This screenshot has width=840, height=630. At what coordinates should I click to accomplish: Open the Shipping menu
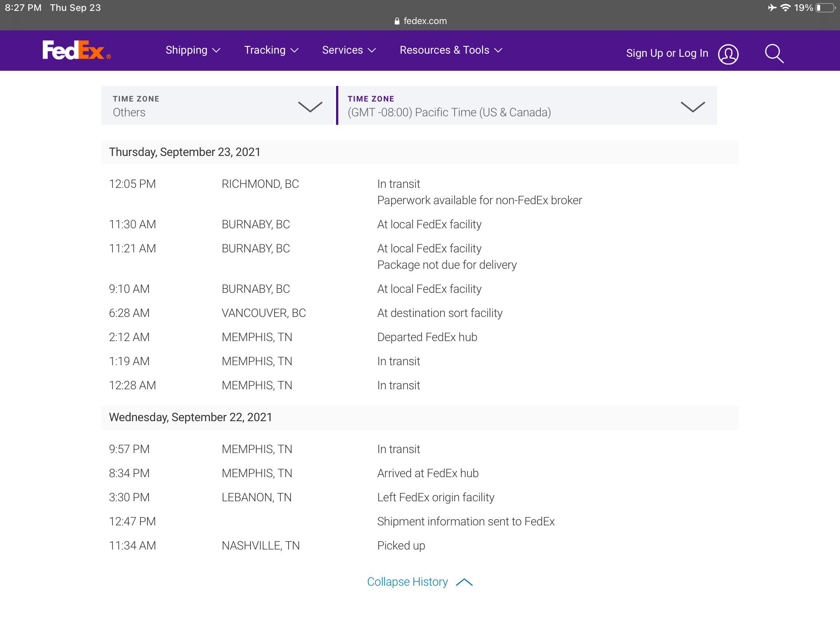click(193, 50)
